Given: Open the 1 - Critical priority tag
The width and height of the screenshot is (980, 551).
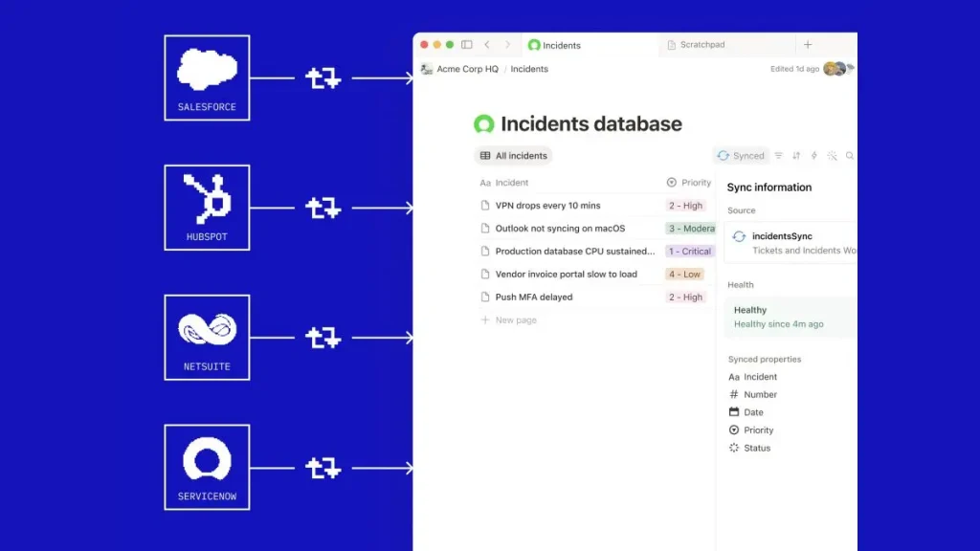Looking at the screenshot, I should pos(690,252).
